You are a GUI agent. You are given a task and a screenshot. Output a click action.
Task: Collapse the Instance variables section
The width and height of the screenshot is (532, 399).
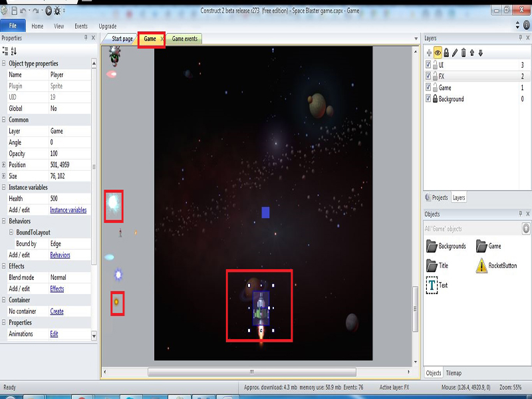[x=4, y=188]
